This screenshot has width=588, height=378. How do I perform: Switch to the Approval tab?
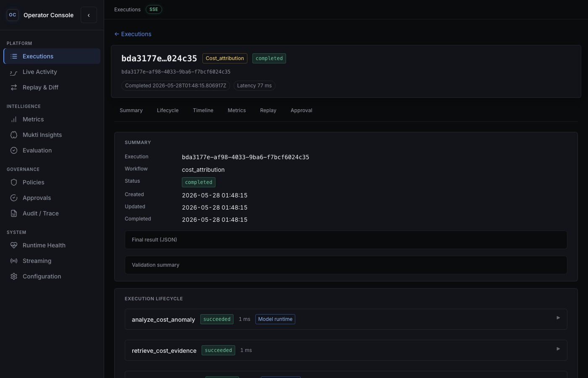pos(301,110)
